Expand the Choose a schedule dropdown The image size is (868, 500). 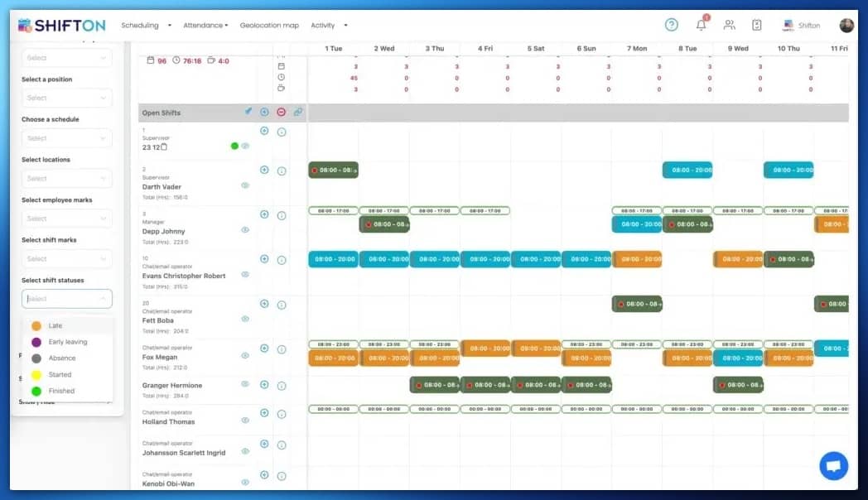point(67,137)
